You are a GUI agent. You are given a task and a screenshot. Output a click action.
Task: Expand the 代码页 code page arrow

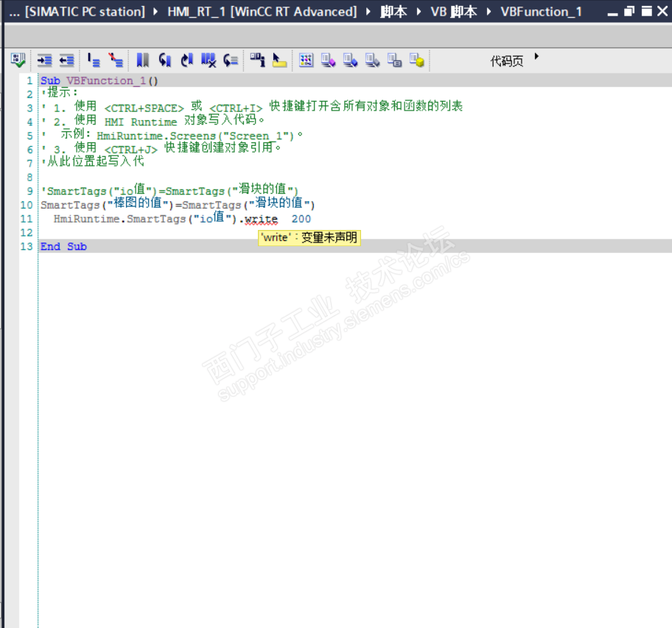click(536, 56)
